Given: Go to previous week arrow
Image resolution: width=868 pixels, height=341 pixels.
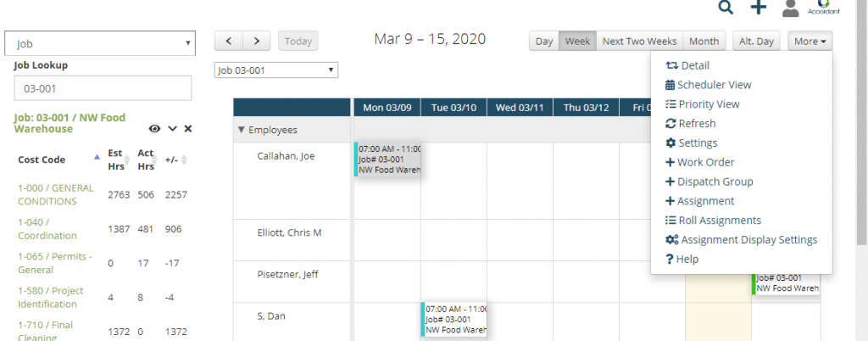Looking at the screenshot, I should [229, 41].
